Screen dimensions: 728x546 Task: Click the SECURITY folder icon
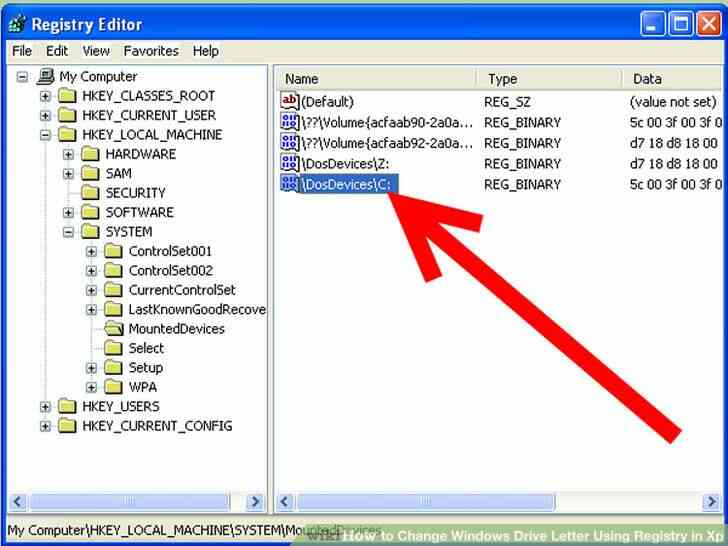(x=90, y=193)
